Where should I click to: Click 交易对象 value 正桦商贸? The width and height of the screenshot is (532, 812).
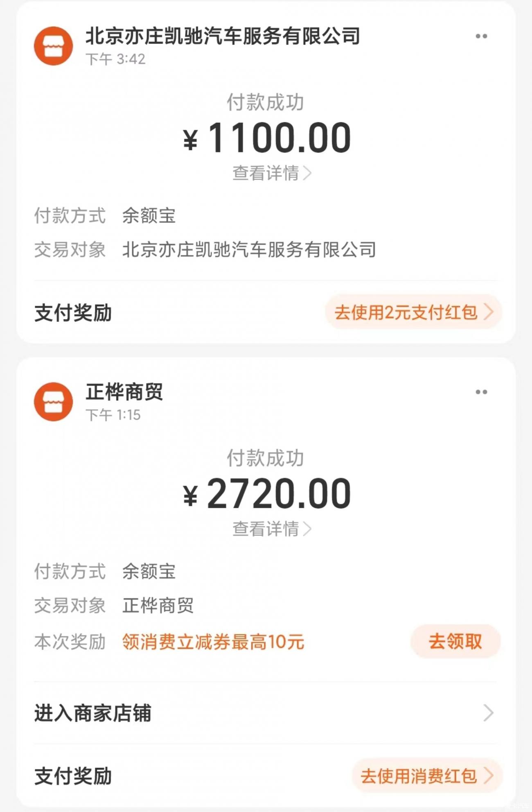(158, 605)
